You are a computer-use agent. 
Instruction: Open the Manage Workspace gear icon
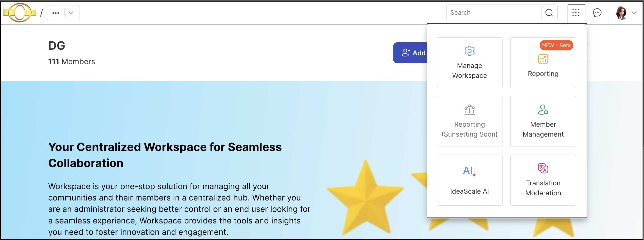click(469, 51)
